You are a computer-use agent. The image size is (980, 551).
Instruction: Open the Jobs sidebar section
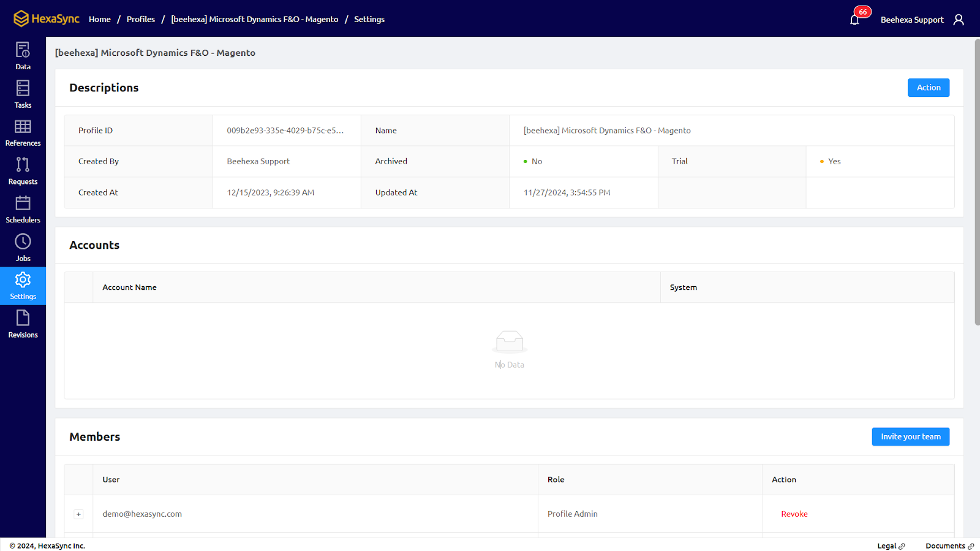23,248
